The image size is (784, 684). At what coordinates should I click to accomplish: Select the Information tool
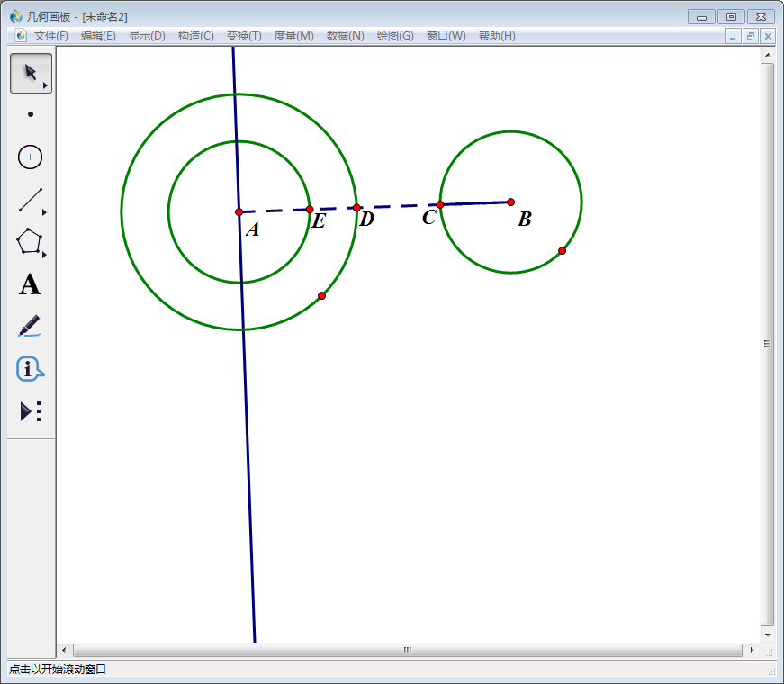click(31, 369)
